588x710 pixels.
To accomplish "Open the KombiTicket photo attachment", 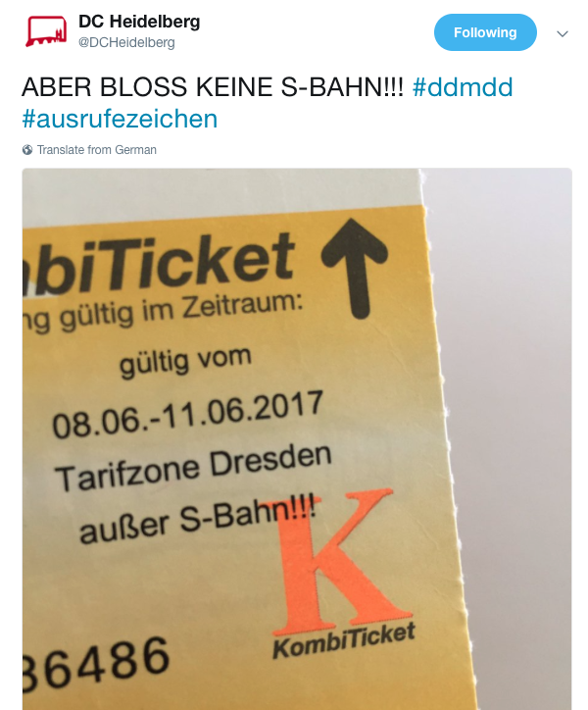I will (297, 438).
